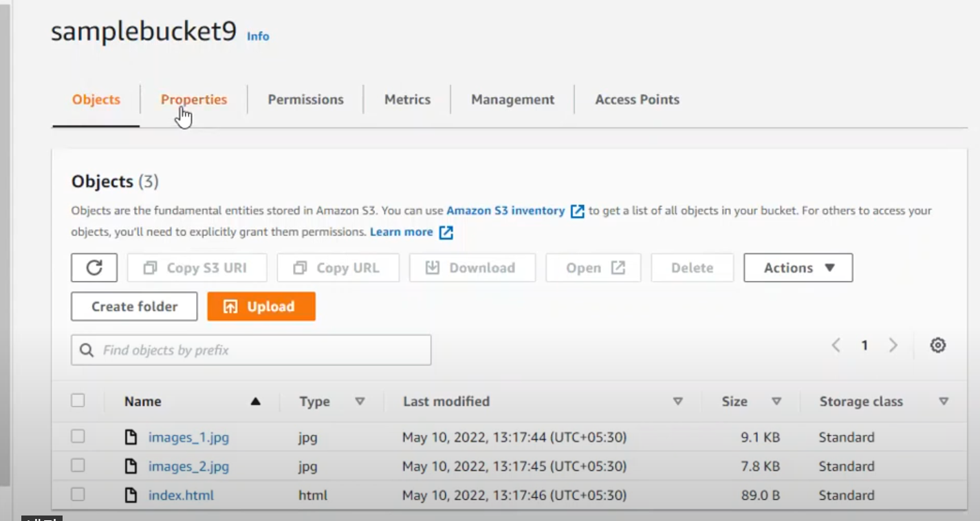Sort by Last modified column arrow
Screen dimensions: 980x521
pyautogui.click(x=678, y=401)
